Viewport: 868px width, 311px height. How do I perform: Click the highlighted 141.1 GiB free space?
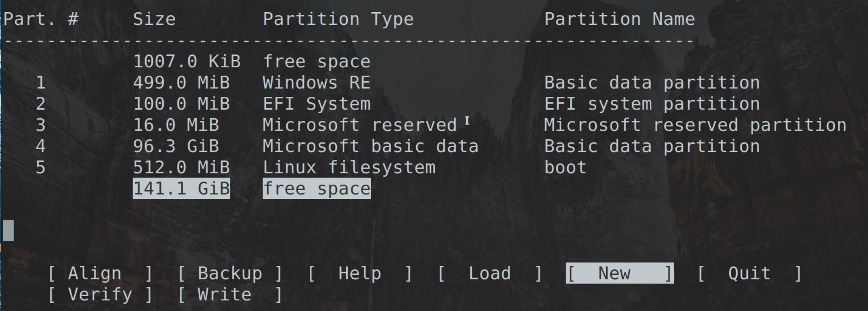(252, 189)
